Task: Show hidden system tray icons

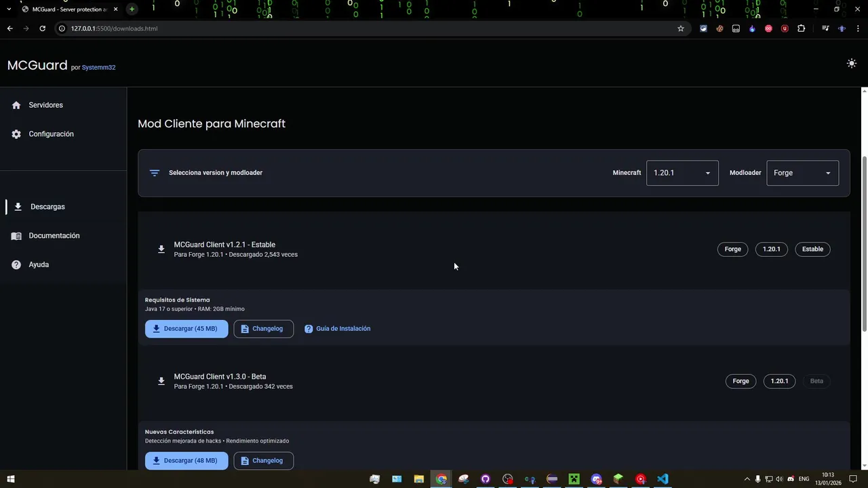Action: tap(747, 479)
